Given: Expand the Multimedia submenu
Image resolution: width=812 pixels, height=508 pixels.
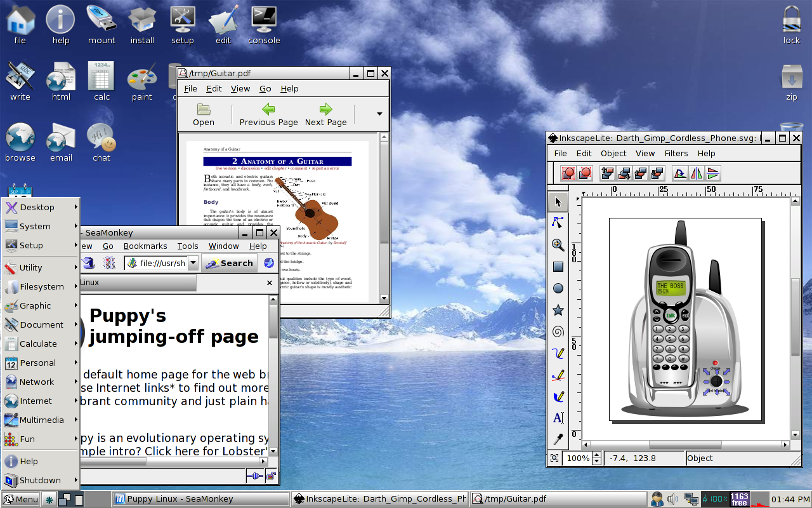Looking at the screenshot, I should [41, 420].
